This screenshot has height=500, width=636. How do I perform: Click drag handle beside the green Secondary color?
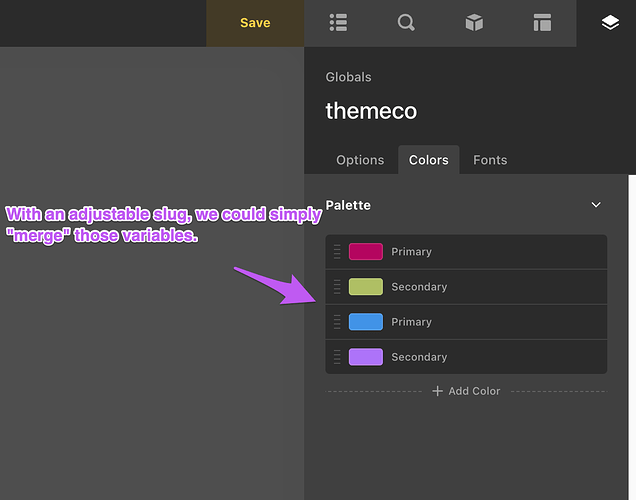[337, 287]
